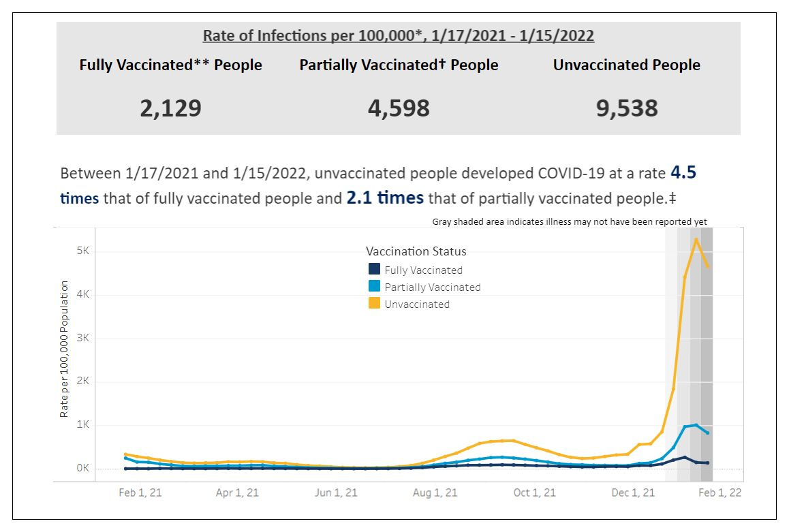789x532 pixels.
Task: Click the 'Vaccination Status' legend title
Action: [416, 251]
